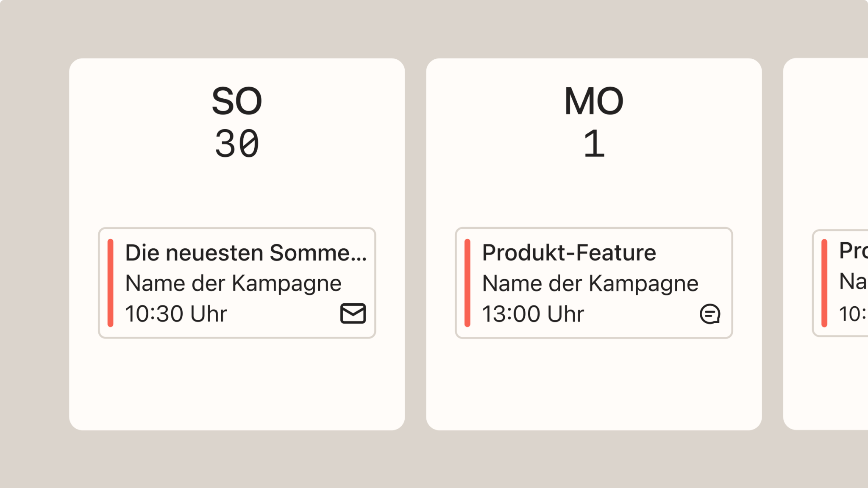Click the date number 30
868x488 pixels.
[237, 144]
